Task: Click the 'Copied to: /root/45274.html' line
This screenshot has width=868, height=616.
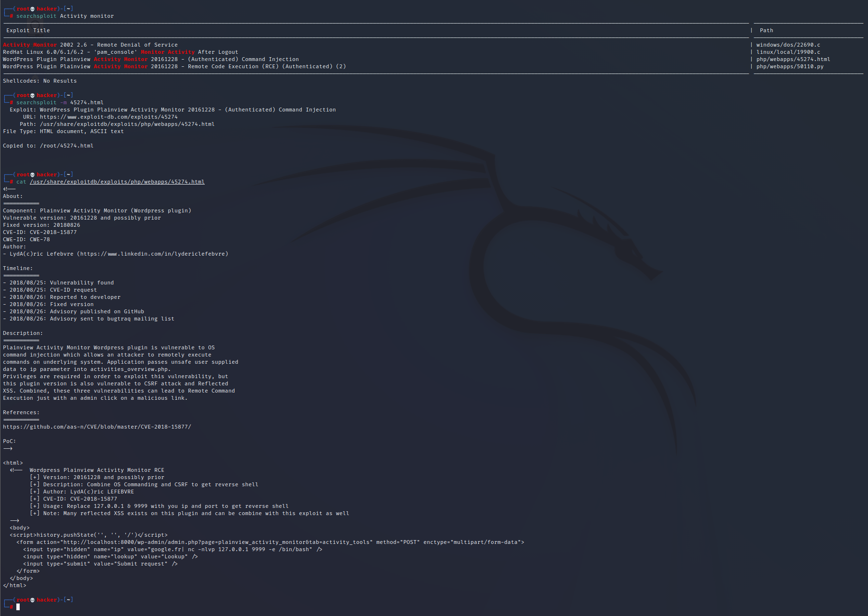Action: (x=48, y=146)
